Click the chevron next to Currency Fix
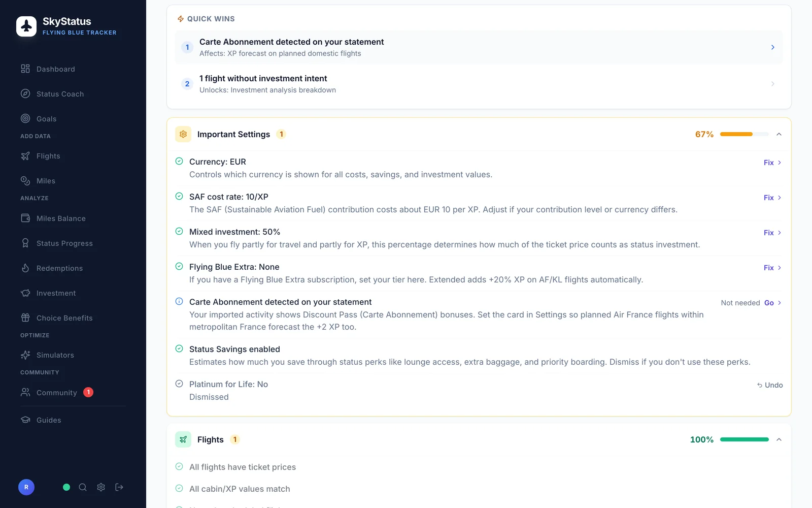812x508 pixels. coord(780,163)
